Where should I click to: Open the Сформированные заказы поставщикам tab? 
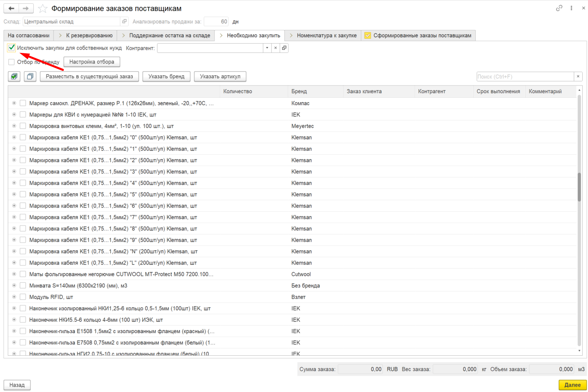click(x=418, y=35)
